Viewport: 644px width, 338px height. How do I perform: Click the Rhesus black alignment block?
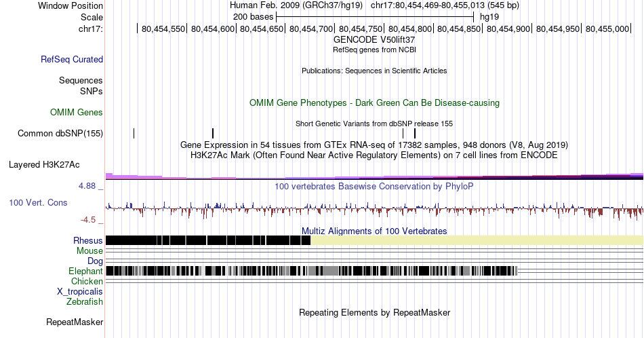click(208, 240)
